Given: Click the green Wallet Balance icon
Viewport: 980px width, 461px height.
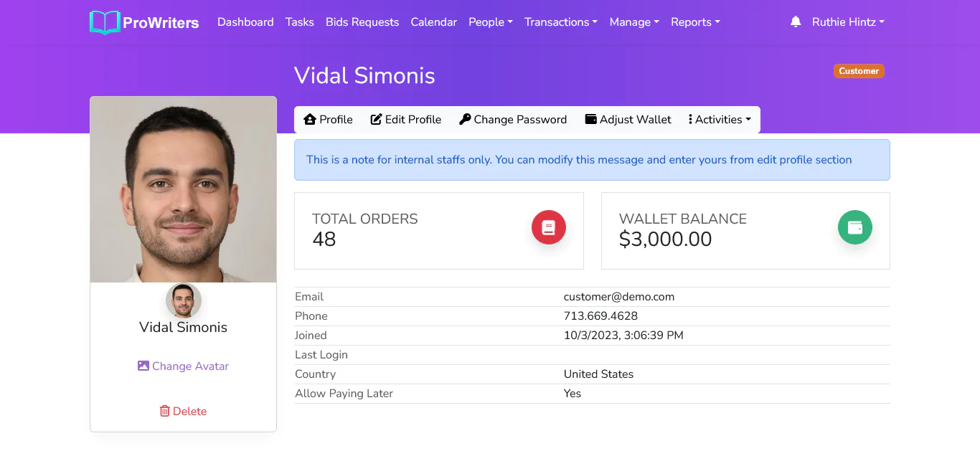Looking at the screenshot, I should coord(855,227).
